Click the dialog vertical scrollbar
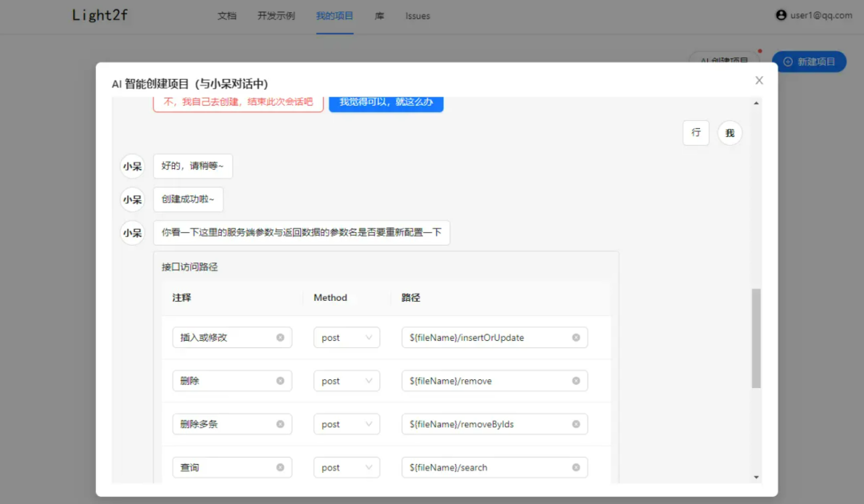This screenshot has height=504, width=864. (755, 336)
